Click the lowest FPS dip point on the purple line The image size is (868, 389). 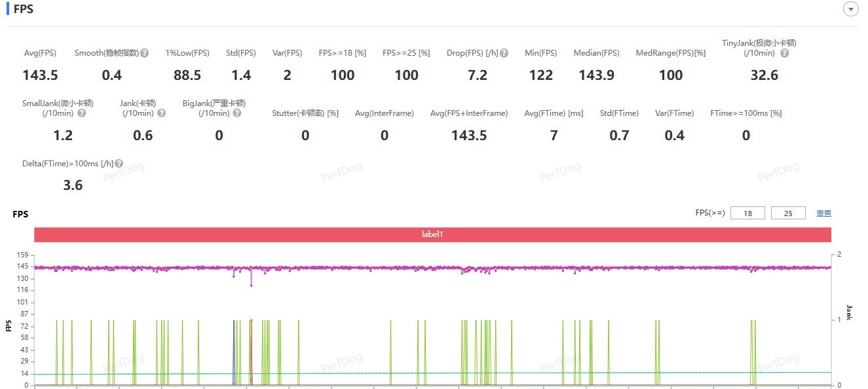[x=251, y=285]
